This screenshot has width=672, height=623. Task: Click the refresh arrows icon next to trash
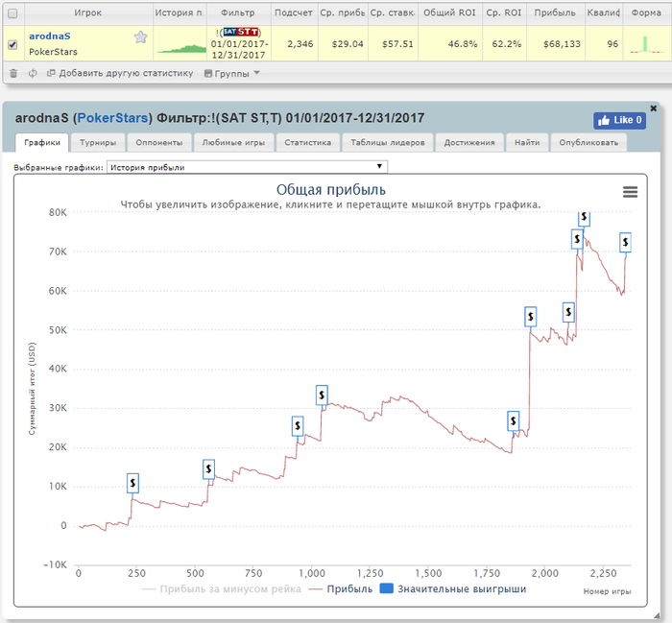pos(33,73)
